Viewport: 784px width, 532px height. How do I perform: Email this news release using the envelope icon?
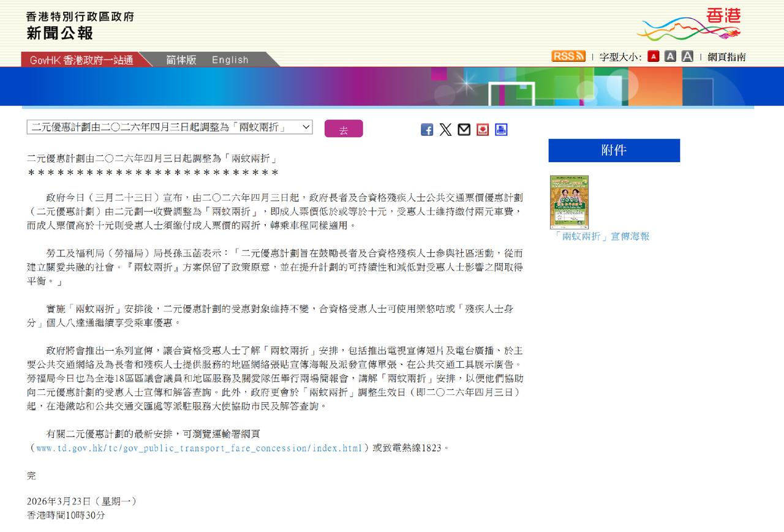click(x=464, y=129)
